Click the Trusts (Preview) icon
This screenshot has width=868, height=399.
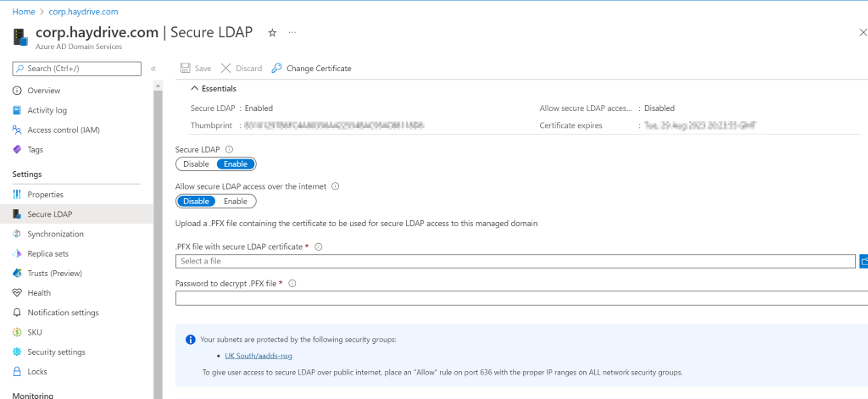[x=17, y=274]
